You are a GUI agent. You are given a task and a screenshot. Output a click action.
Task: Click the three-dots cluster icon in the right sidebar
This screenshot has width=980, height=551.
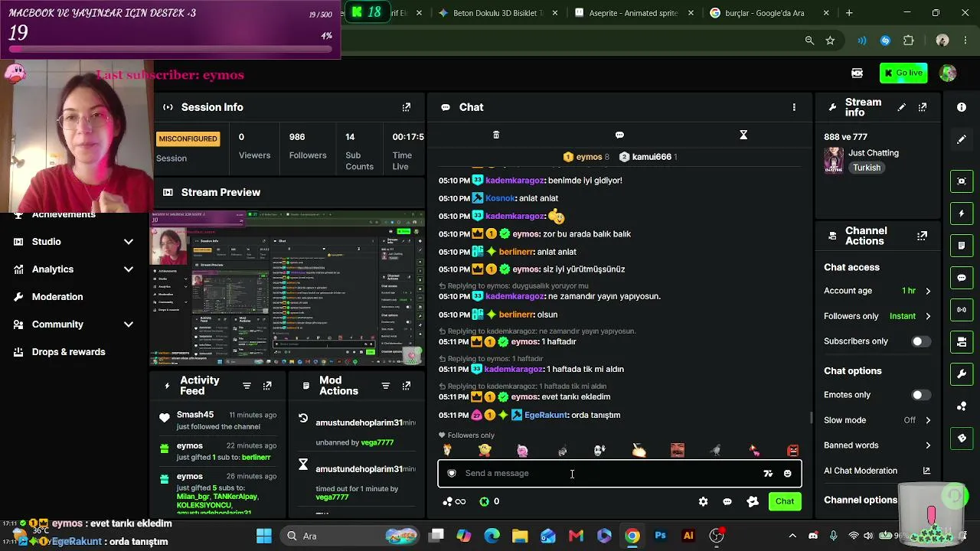click(962, 406)
